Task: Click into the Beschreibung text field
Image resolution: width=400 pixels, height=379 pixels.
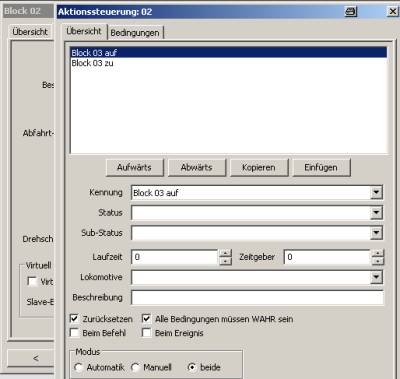Action: point(257,297)
